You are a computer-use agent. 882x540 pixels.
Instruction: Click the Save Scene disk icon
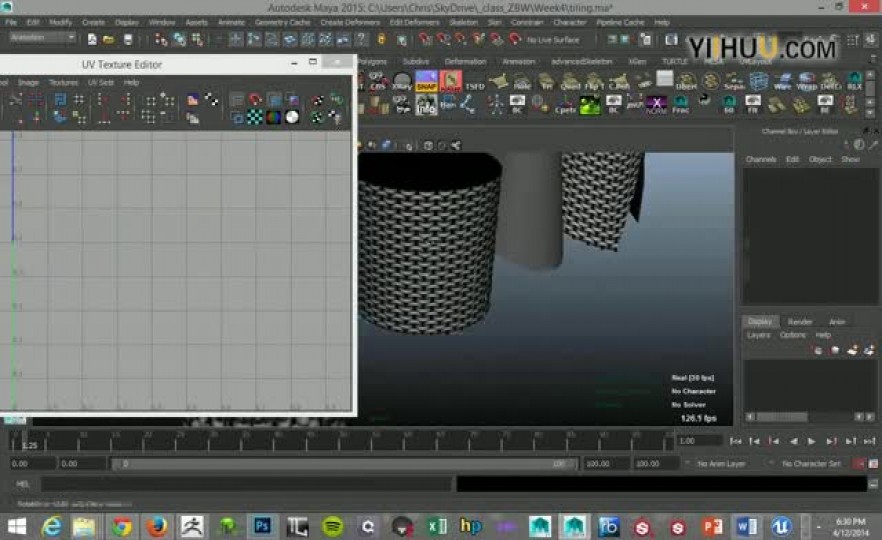coord(128,39)
